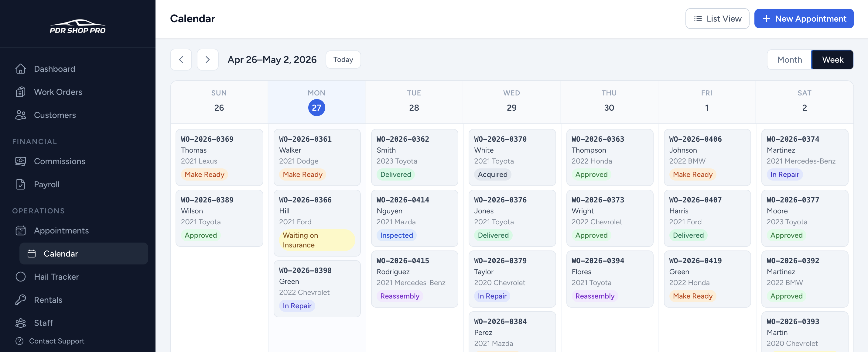Screen dimensions: 868x352
Task: Open WO-2026-0407 Harris appointment card
Action: point(707,218)
